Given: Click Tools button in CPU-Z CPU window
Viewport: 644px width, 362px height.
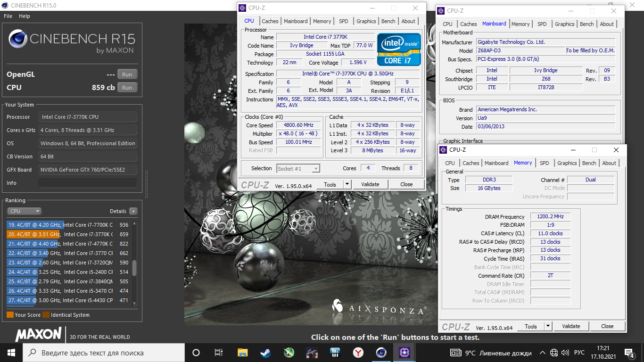Looking at the screenshot, I should [330, 184].
